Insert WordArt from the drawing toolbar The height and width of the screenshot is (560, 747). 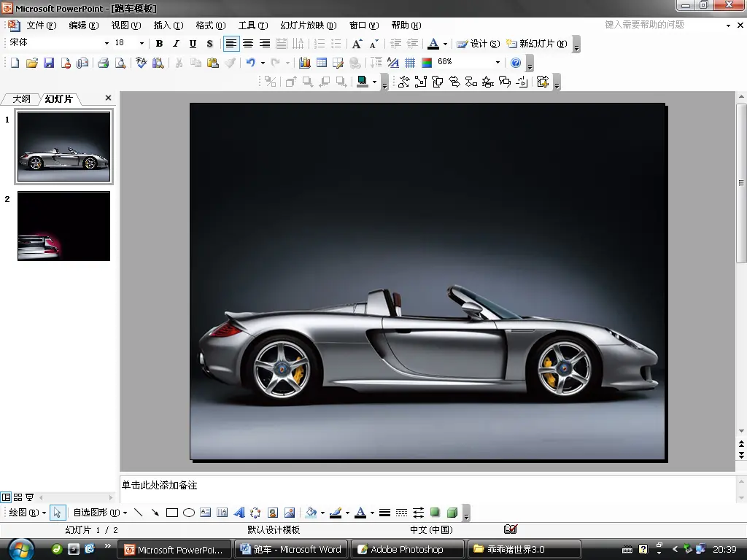pyautogui.click(x=239, y=513)
